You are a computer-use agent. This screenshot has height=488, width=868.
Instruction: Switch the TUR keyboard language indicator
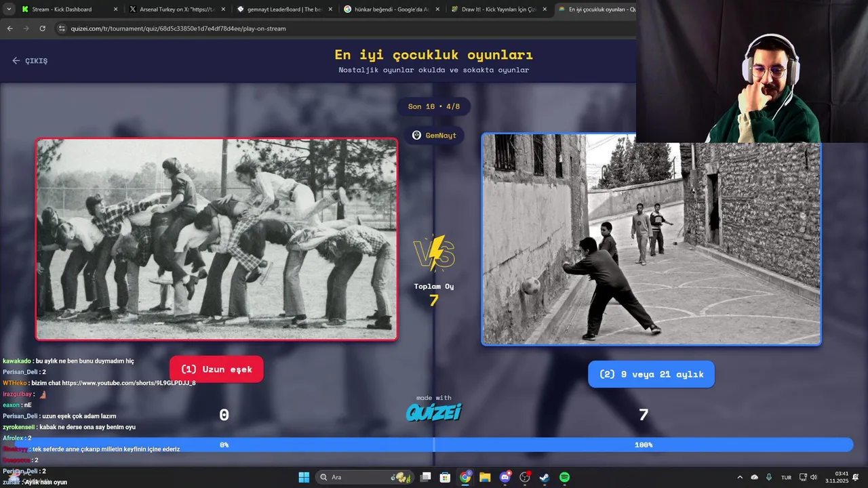786,477
